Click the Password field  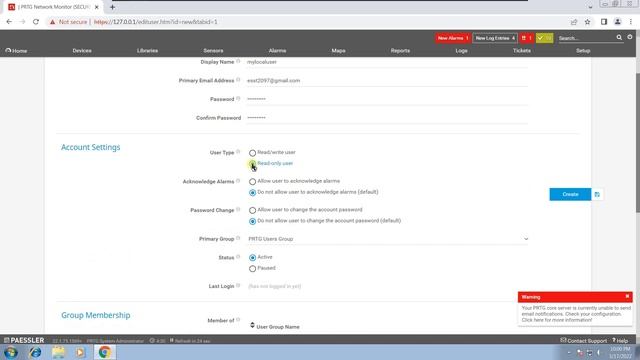(387, 99)
